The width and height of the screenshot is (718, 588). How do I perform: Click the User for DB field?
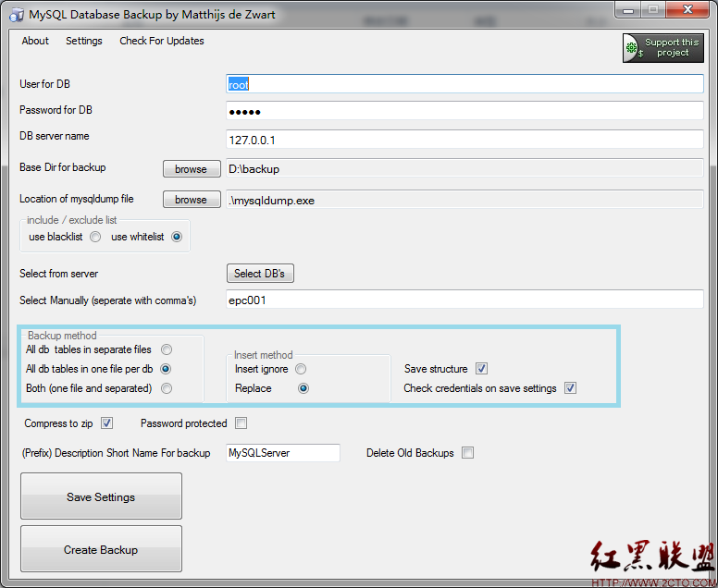(464, 84)
